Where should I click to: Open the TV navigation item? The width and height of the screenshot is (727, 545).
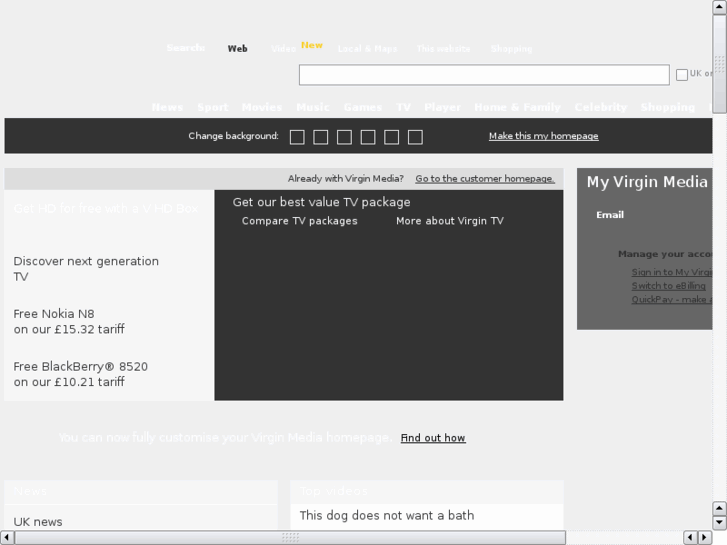tap(403, 107)
